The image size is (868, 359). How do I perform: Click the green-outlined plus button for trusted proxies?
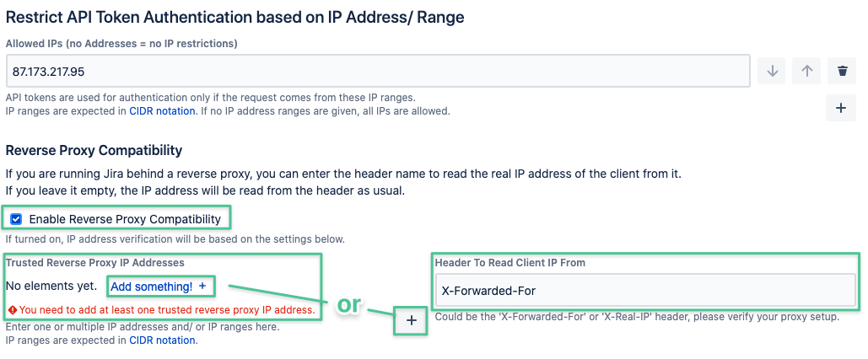click(x=411, y=320)
